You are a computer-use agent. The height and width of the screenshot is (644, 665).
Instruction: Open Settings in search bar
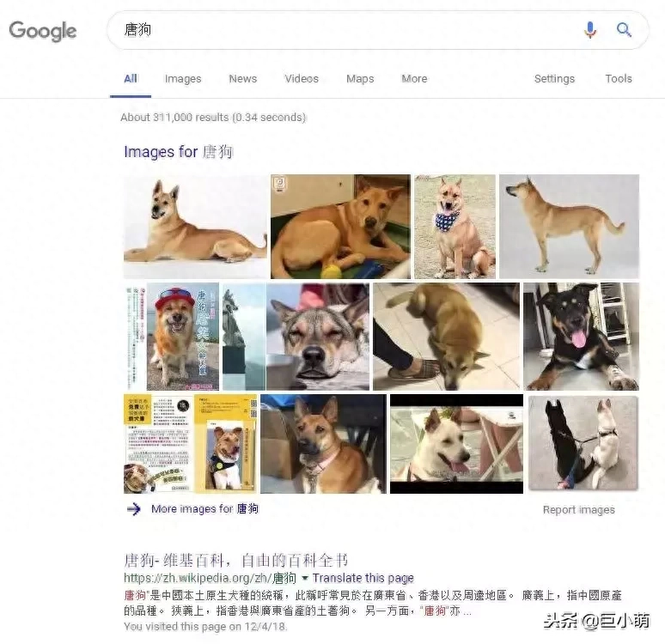(x=554, y=79)
